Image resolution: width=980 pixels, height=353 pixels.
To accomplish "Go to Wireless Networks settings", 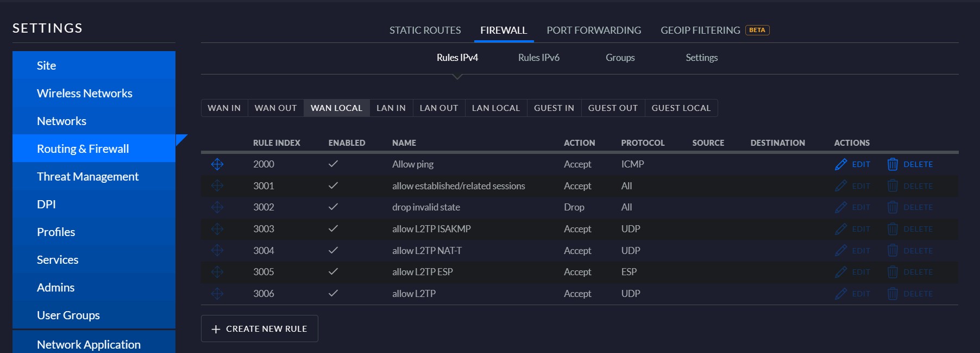I will [84, 94].
